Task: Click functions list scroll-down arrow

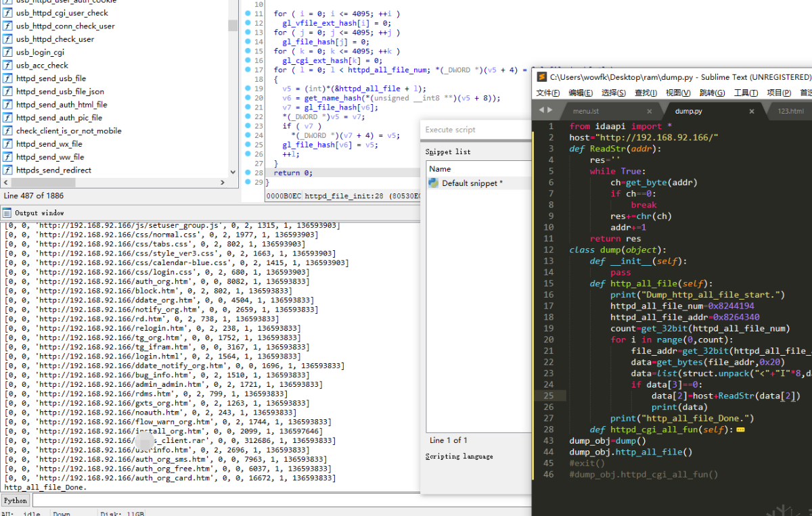Action: point(233,172)
